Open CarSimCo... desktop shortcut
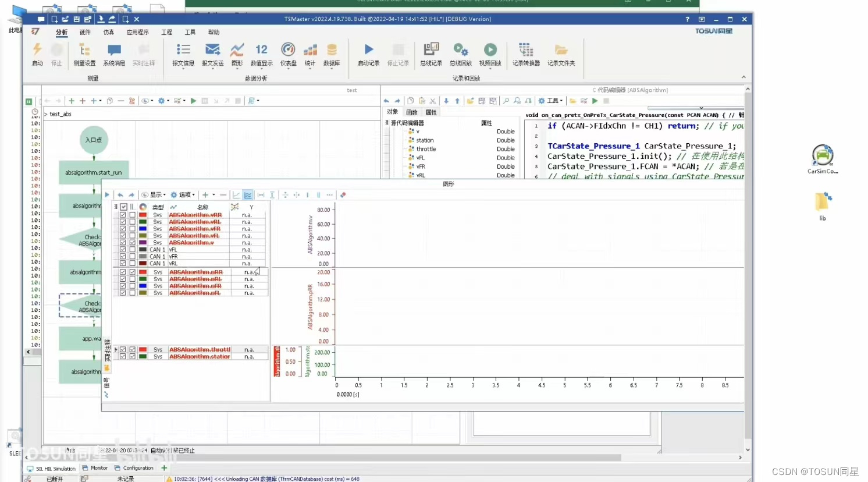This screenshot has width=868, height=482. [x=823, y=159]
